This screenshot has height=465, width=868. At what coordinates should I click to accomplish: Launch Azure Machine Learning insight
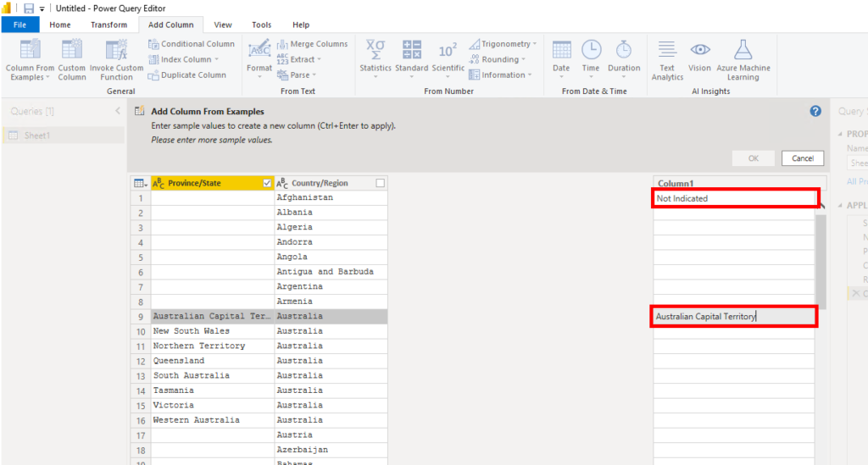click(x=743, y=60)
